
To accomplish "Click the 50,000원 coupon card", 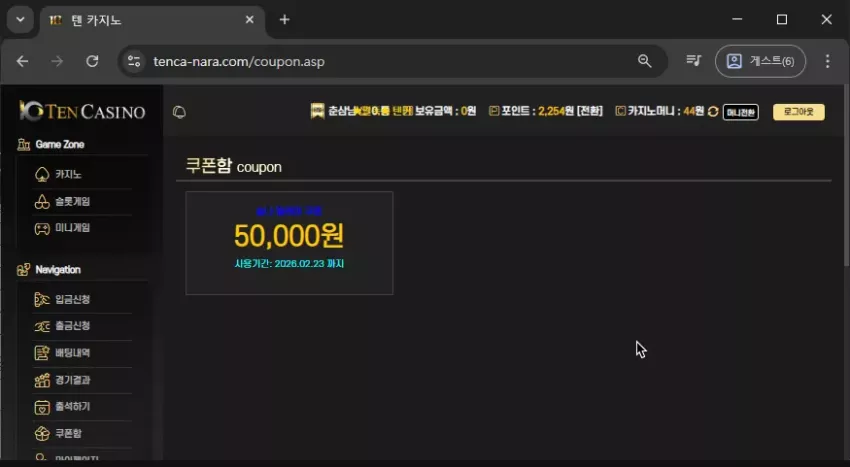I will tap(289, 243).
